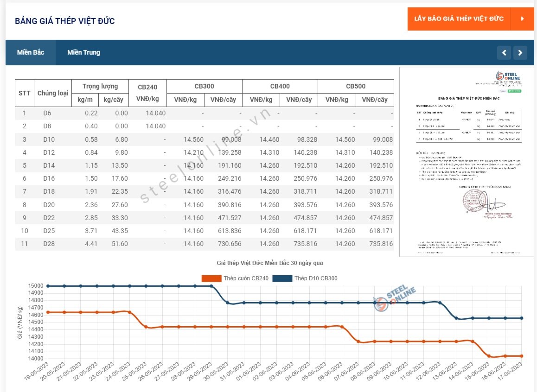Screen dimensions: 537x392
Task: Open the Miền Bắc tab
Action: pyautogui.click(x=31, y=52)
